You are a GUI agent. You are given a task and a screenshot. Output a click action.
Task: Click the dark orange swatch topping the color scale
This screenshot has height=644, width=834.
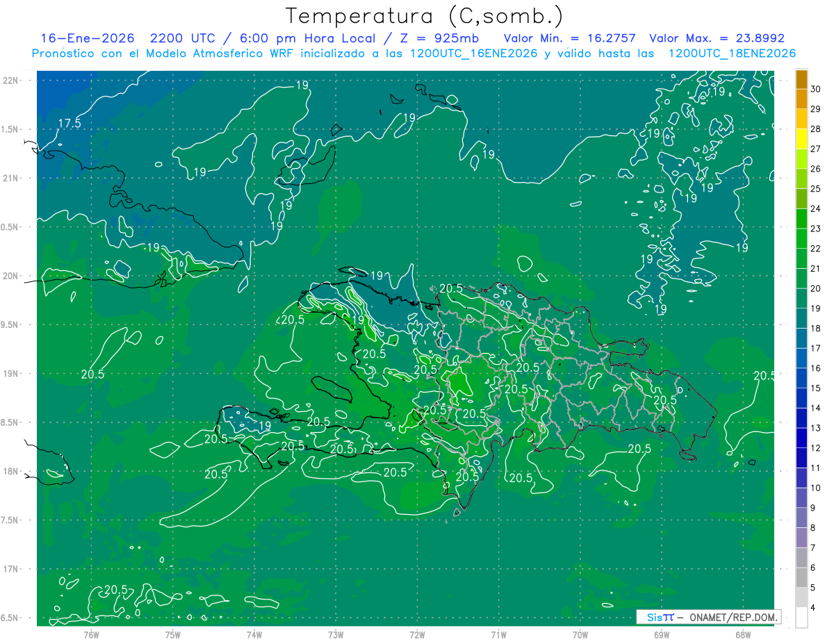(x=801, y=79)
